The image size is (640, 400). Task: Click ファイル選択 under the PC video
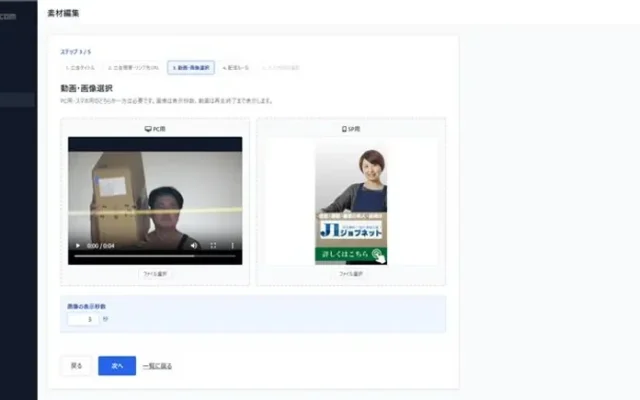tap(155, 274)
